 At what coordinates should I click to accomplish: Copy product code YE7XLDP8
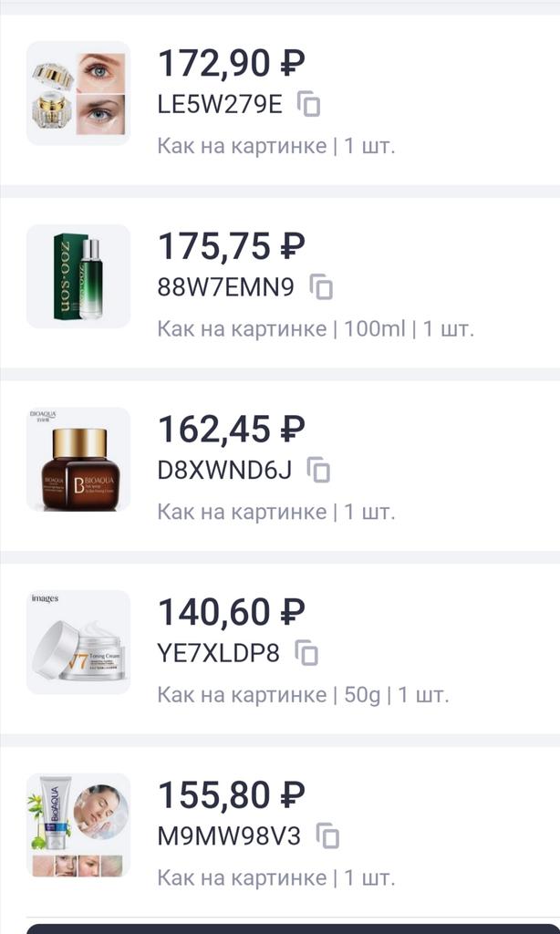tap(307, 653)
